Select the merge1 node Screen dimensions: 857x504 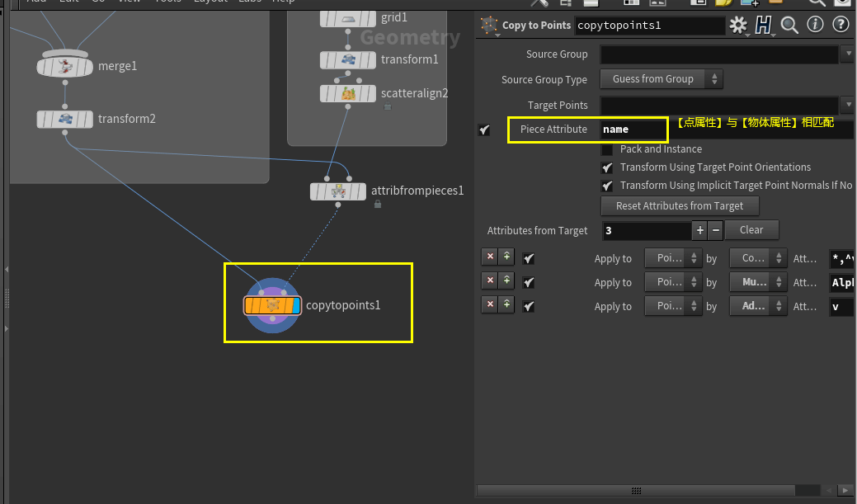[x=65, y=67]
